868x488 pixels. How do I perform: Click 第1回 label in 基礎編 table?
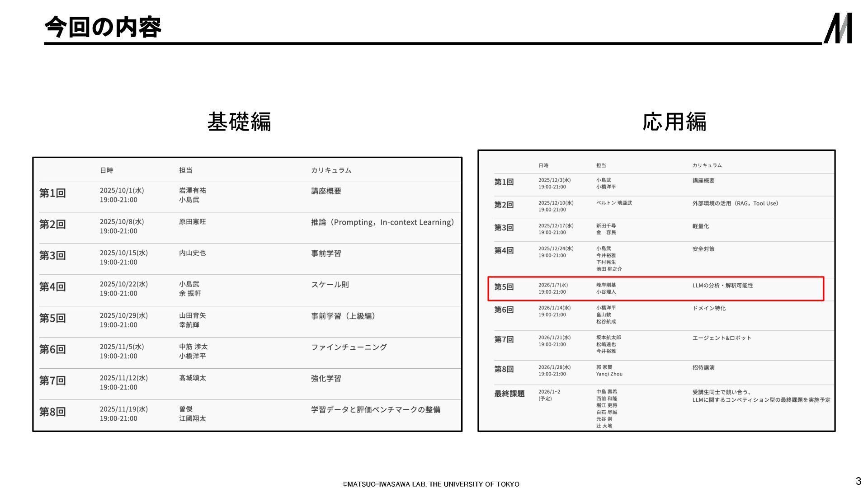[52, 193]
